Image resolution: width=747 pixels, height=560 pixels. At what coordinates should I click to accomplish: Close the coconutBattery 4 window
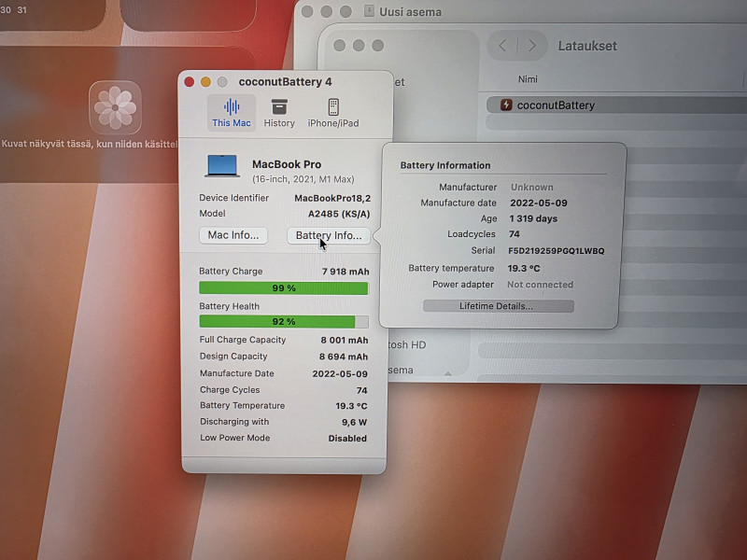[x=190, y=82]
